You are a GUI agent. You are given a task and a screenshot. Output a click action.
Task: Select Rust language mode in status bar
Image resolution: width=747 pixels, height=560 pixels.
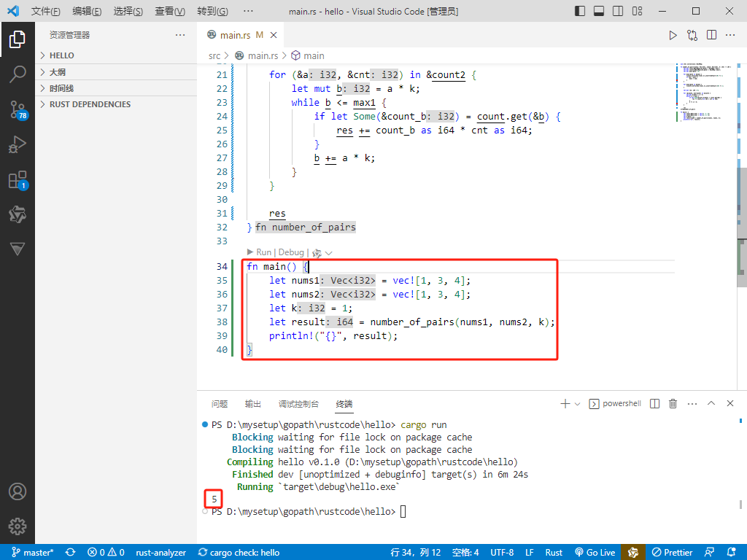[554, 553]
